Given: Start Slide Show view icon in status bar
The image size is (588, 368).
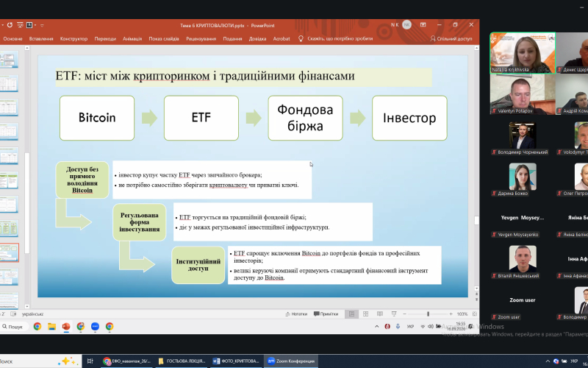Looking at the screenshot, I should coord(394,314).
